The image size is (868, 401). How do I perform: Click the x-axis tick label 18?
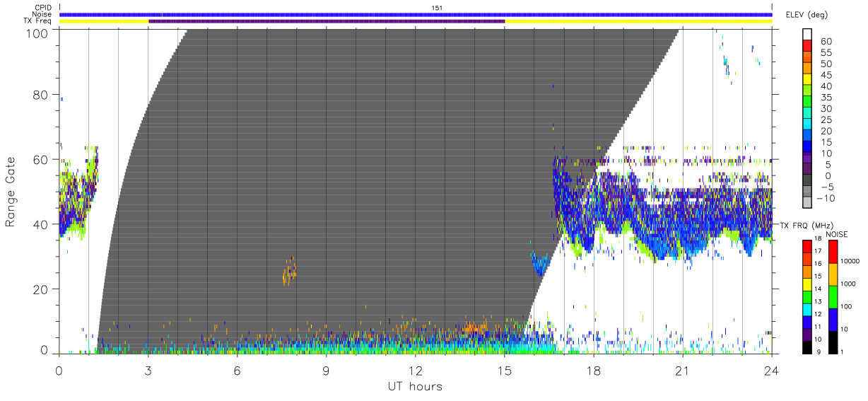click(594, 370)
